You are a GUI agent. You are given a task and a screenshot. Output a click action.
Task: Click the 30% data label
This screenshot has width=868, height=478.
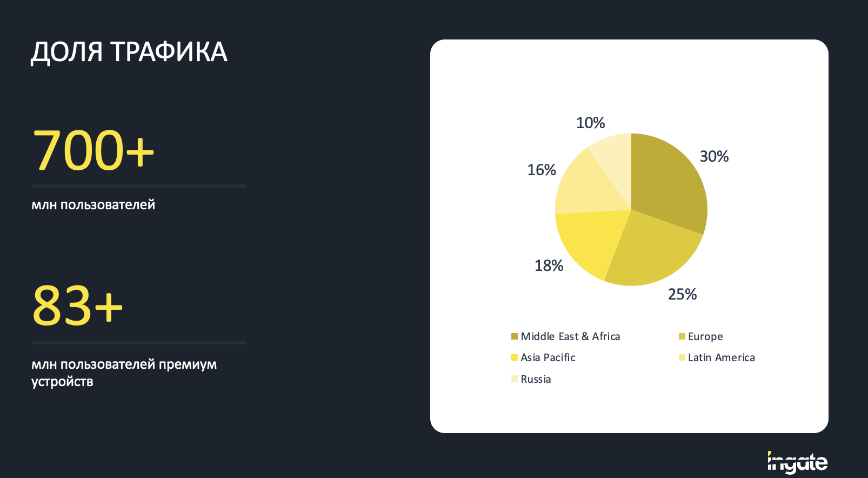[x=714, y=156]
